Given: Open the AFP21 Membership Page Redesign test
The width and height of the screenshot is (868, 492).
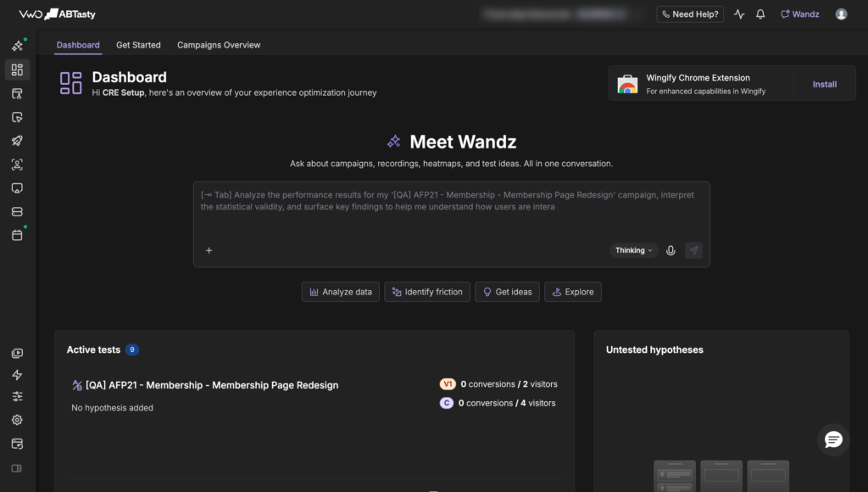Looking at the screenshot, I should [211, 385].
